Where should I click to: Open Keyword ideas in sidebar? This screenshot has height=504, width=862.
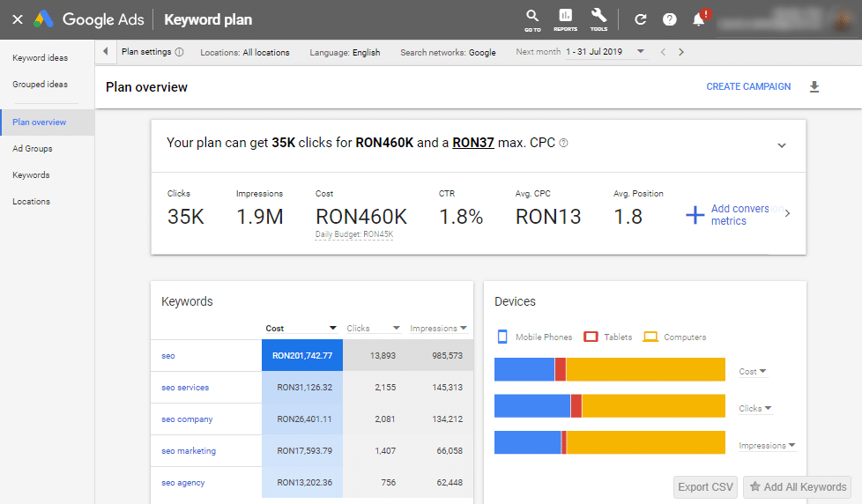point(41,57)
